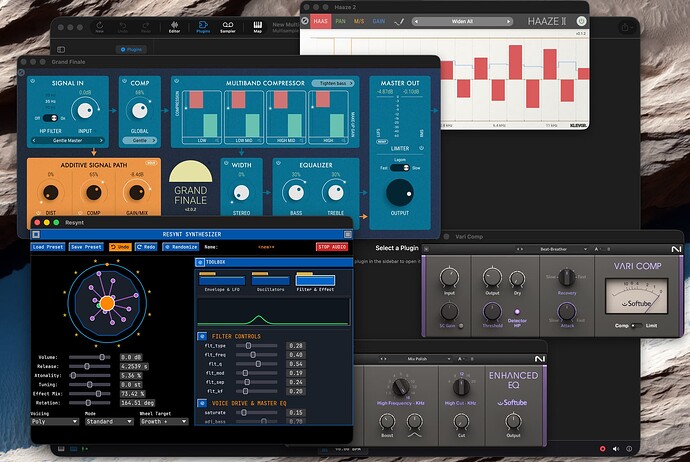This screenshot has width=690, height=462.
Task: Click the Vari Comp top-left small icon
Action: tap(426, 249)
